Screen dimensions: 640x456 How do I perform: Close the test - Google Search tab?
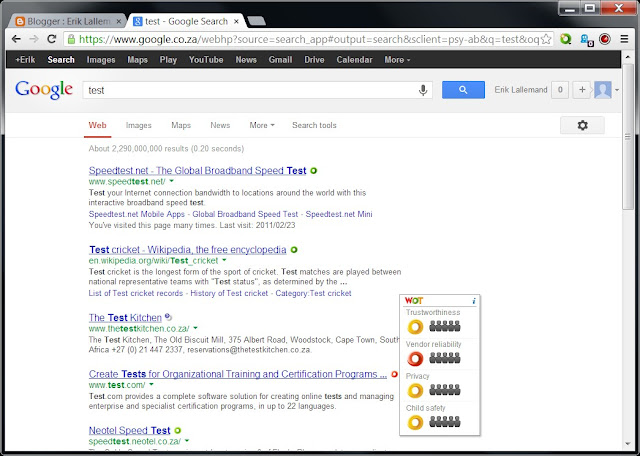coord(236,21)
